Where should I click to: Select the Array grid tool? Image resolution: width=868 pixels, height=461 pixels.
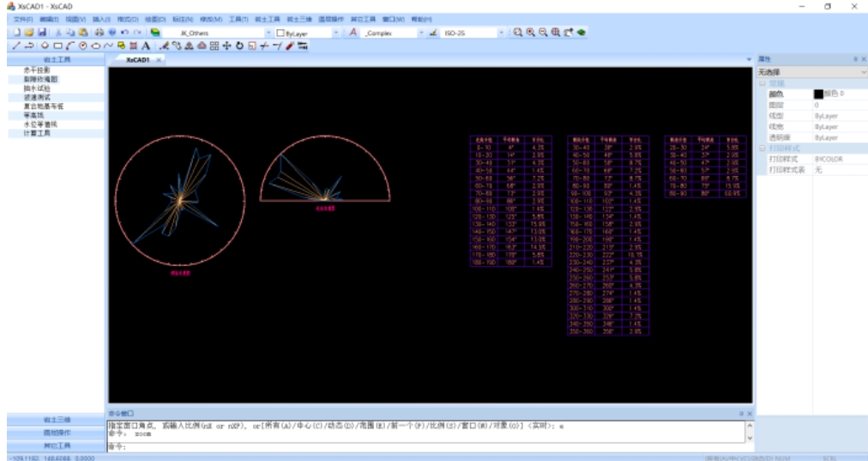tap(214, 46)
